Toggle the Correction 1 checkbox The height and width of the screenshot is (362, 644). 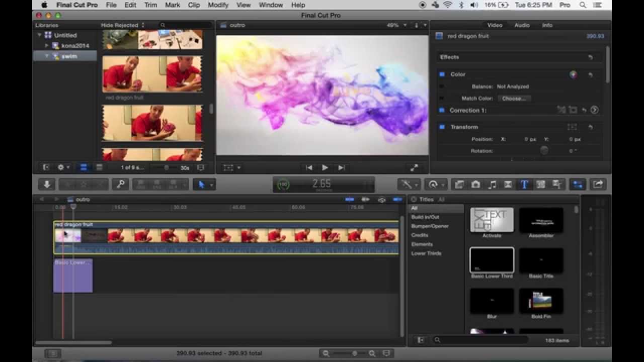click(x=442, y=110)
